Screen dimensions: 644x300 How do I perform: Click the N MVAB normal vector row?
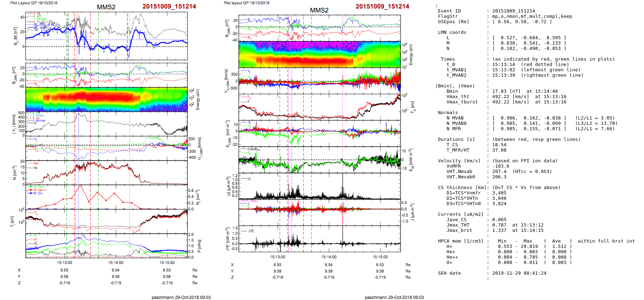pos(530,118)
